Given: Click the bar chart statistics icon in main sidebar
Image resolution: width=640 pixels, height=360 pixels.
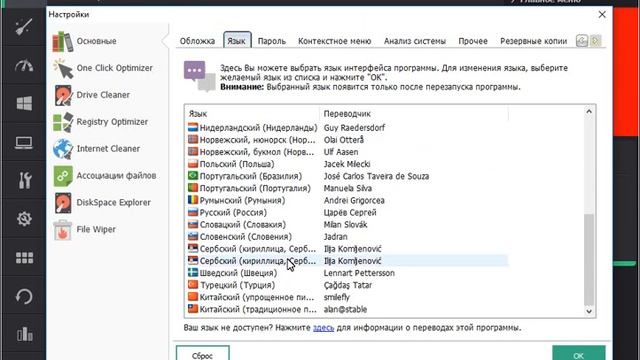Looking at the screenshot, I should tap(24, 334).
